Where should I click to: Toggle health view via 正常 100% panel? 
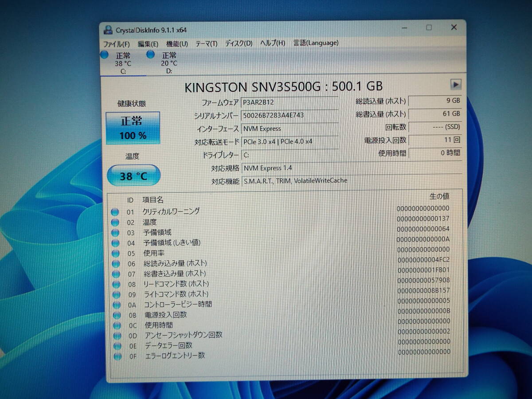click(x=133, y=127)
